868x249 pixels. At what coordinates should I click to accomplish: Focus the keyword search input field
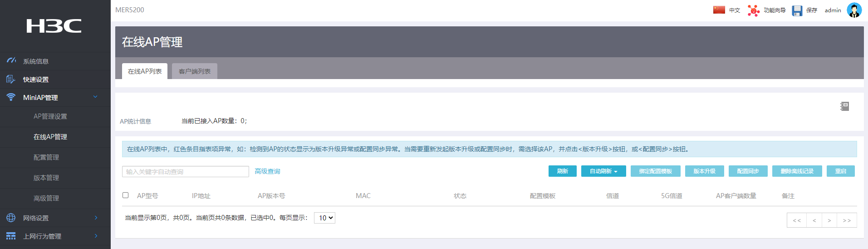186,171
